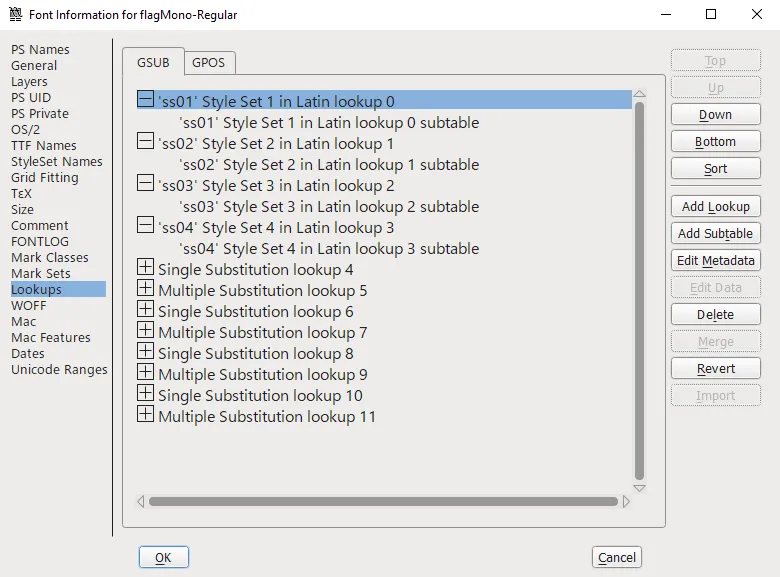Move the selected lookup to Bottom

(715, 142)
